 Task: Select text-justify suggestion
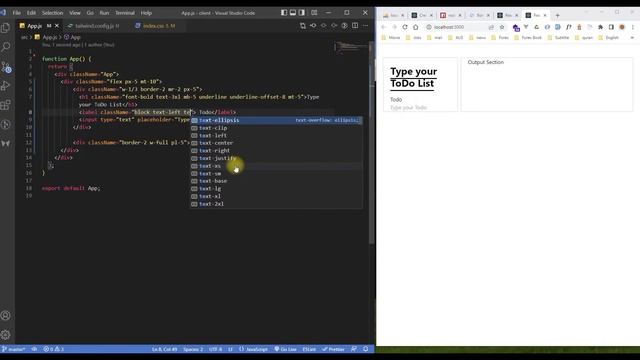click(x=276, y=158)
